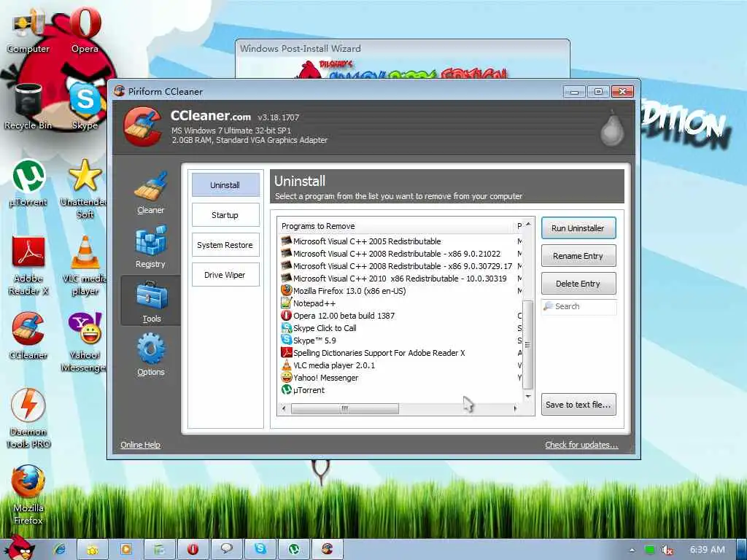747x560 pixels.
Task: Click the scroll left arrow of program list
Action: [285, 408]
